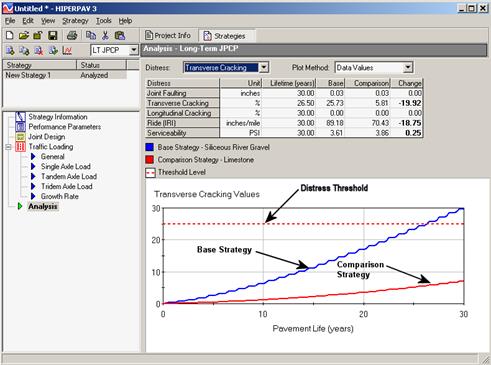Click the Add new strategy icon

tap(10, 50)
